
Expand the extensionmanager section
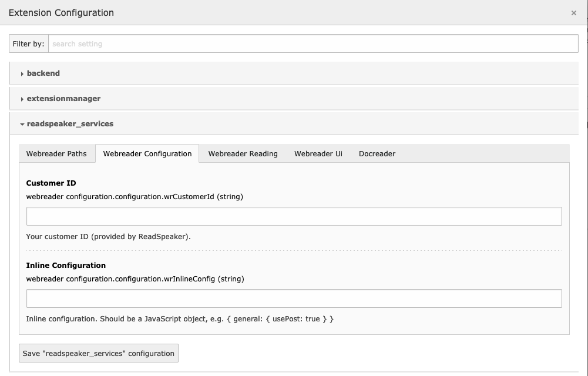coord(294,99)
